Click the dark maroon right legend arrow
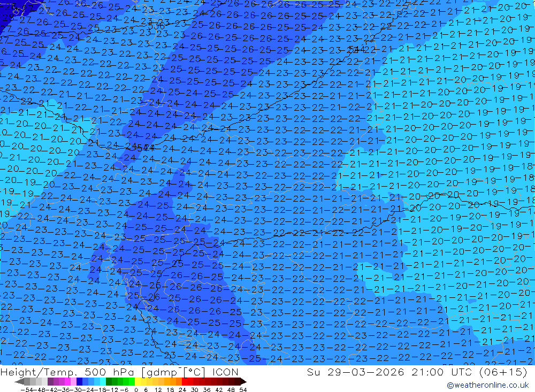 point(243,381)
